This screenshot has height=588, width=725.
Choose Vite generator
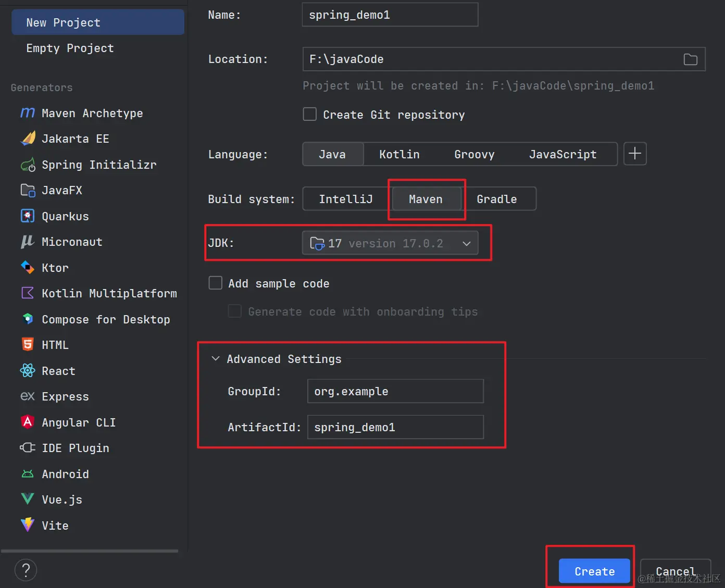click(55, 526)
